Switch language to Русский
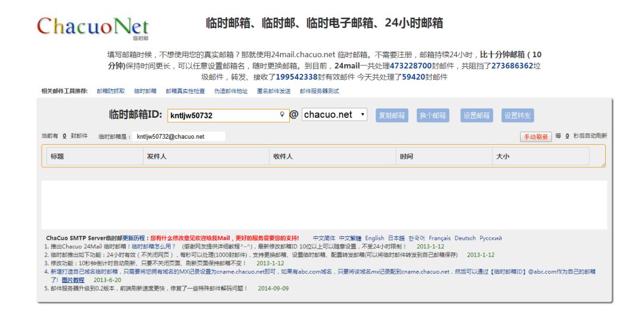 click(x=490, y=238)
